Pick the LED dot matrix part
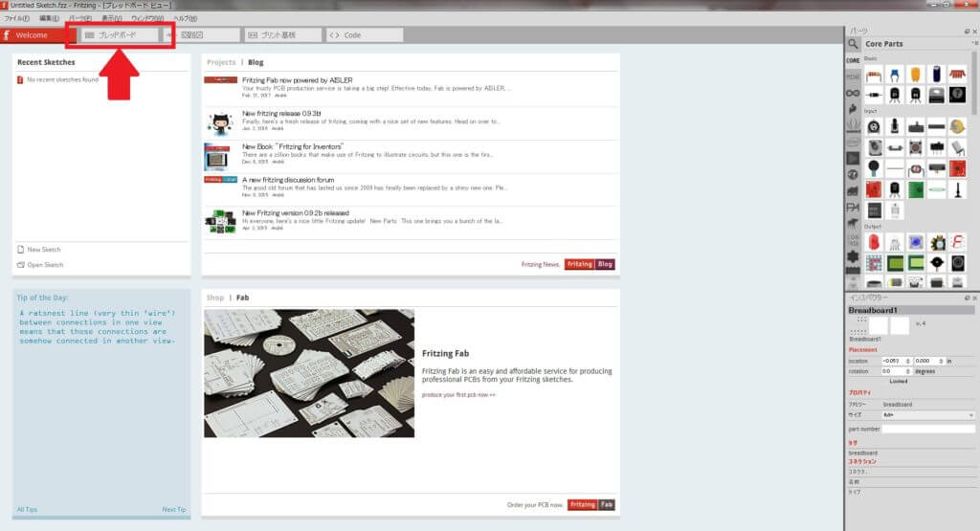 (874, 263)
